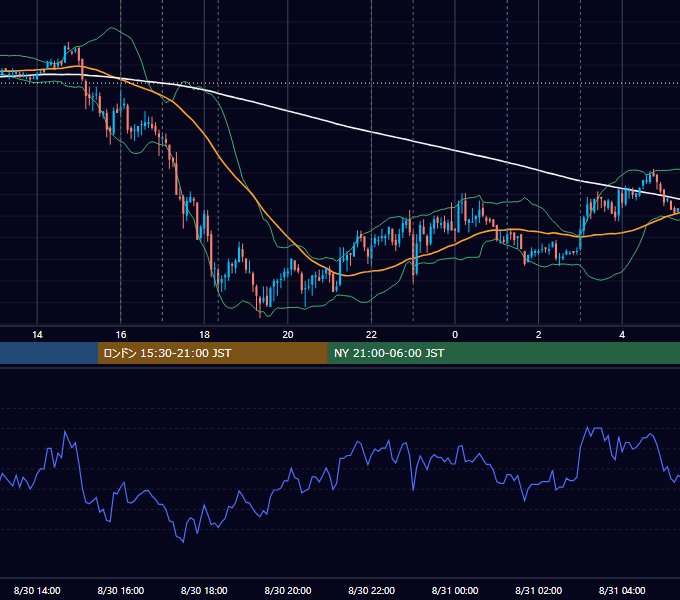Click the 4 hour label on upper axis
The image size is (680, 600).
(x=622, y=335)
